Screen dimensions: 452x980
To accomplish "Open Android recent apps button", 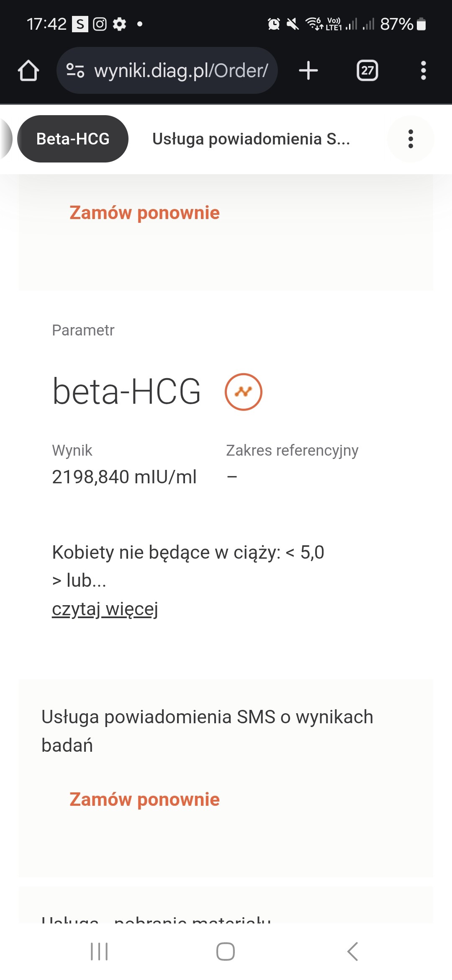I will 99,951.
